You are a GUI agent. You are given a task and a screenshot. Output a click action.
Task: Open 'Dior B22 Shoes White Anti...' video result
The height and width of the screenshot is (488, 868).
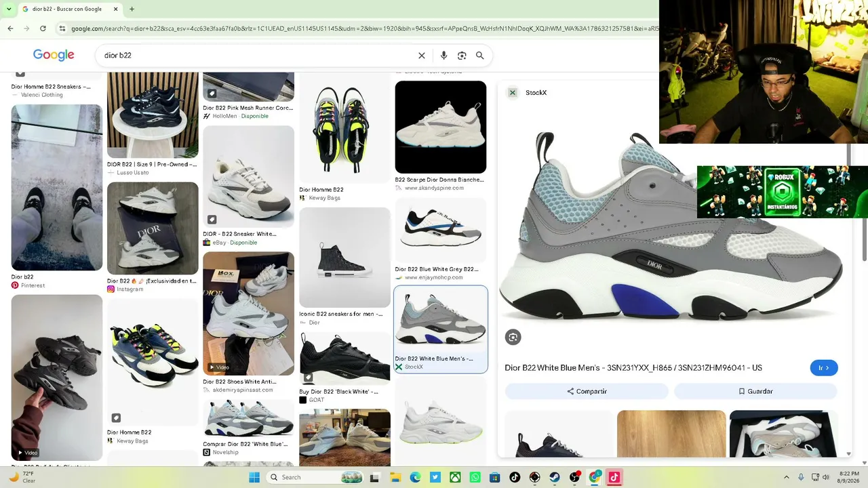click(x=248, y=314)
